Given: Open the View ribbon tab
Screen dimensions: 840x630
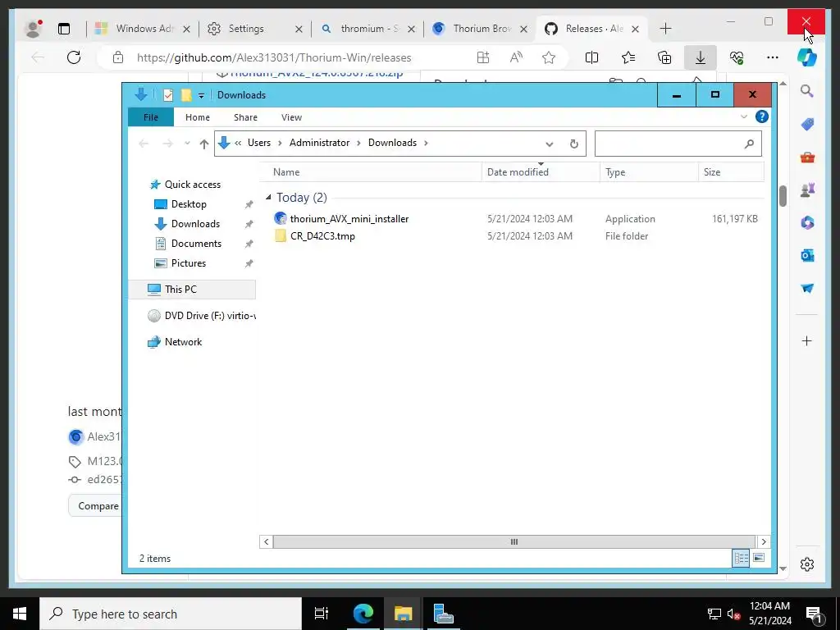Looking at the screenshot, I should (x=291, y=117).
